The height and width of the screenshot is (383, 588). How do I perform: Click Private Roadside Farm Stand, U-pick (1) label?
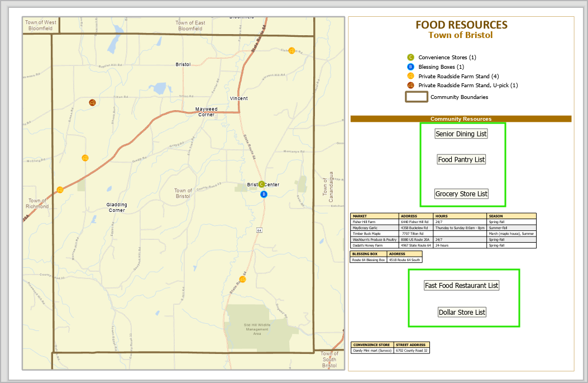[468, 85]
